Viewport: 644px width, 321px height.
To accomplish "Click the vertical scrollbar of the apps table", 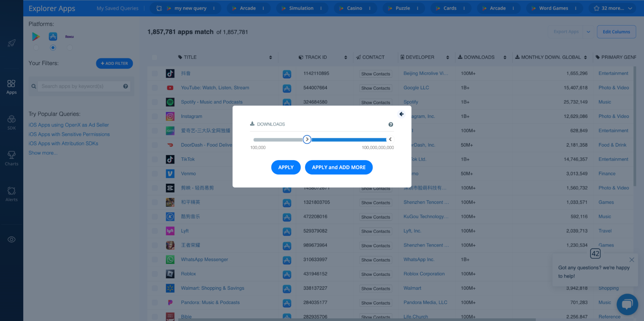I will 635,126.
